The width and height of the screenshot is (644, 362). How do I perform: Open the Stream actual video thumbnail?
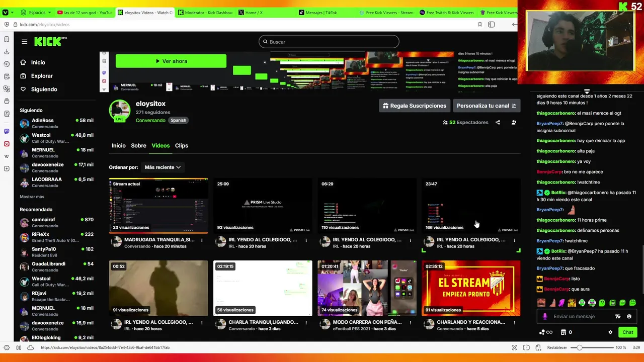click(158, 206)
